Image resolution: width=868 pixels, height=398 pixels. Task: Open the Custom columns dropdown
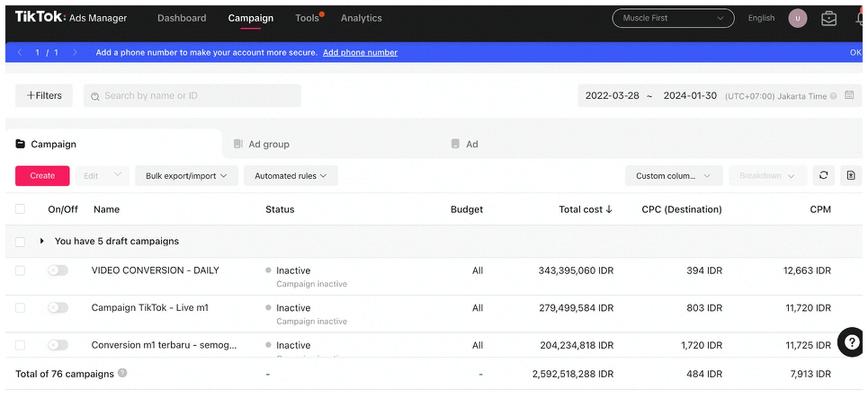[x=674, y=176]
